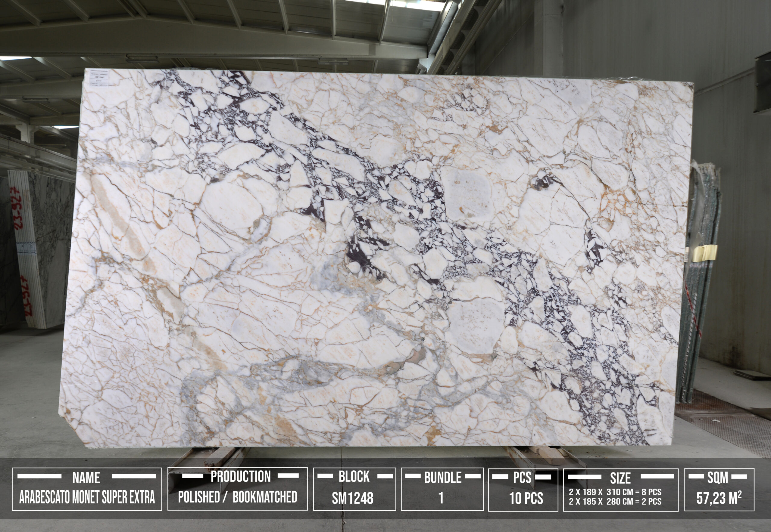Click the Polished / Bookmatched text
771x532 pixels.
coord(238,497)
